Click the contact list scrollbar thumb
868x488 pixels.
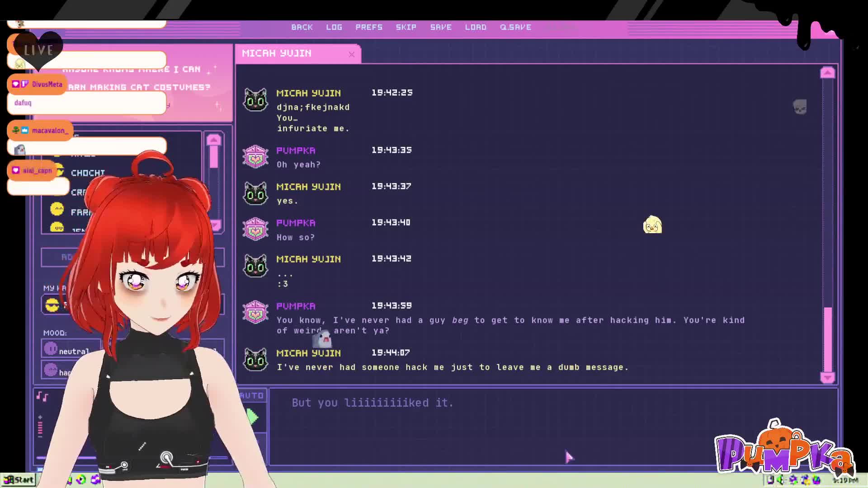[214, 157]
